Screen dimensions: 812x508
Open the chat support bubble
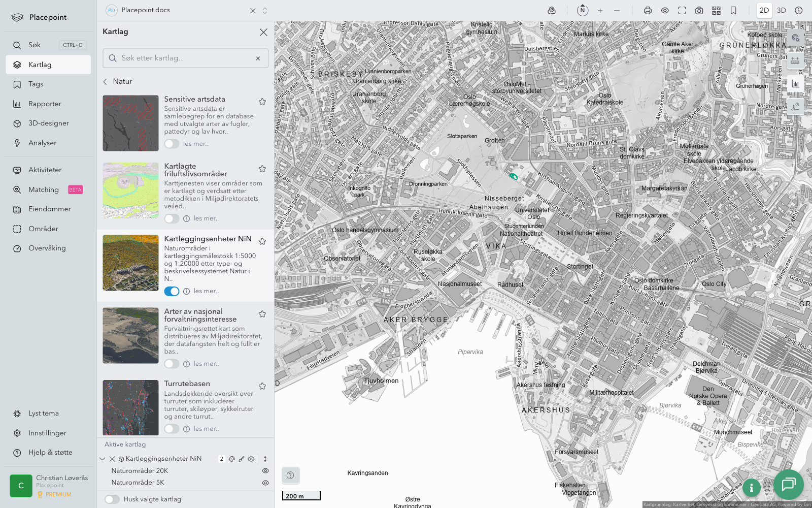(x=788, y=484)
